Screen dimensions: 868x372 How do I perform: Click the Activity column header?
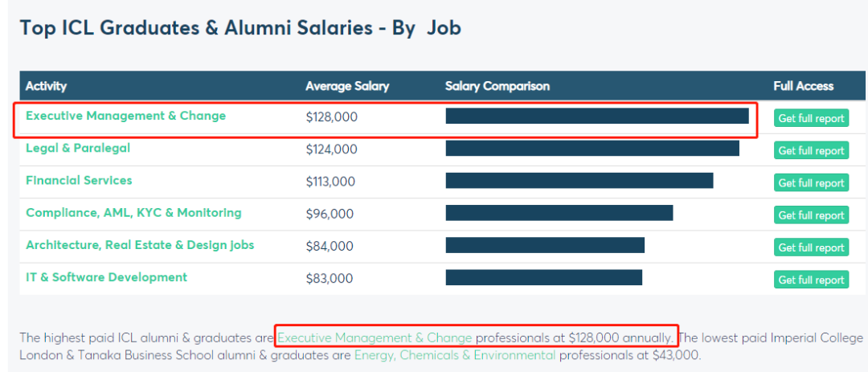click(46, 86)
